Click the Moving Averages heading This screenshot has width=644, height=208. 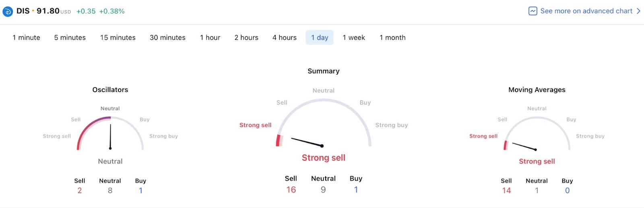[537, 89]
